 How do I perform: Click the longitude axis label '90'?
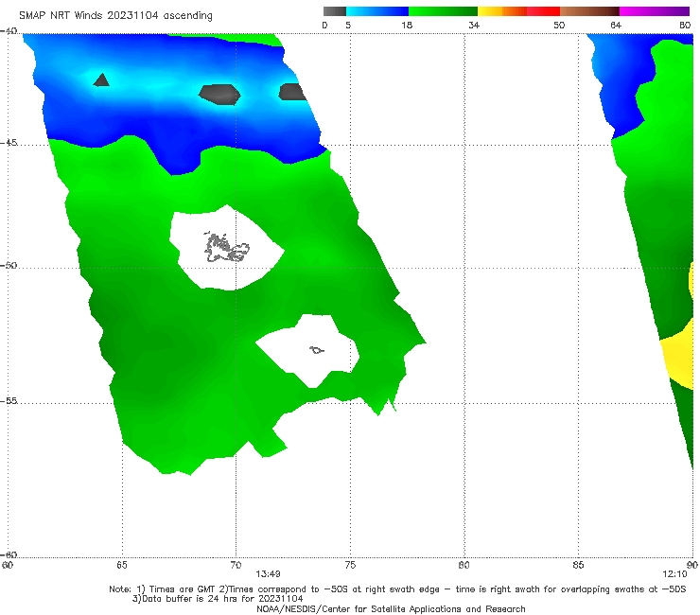692,566
